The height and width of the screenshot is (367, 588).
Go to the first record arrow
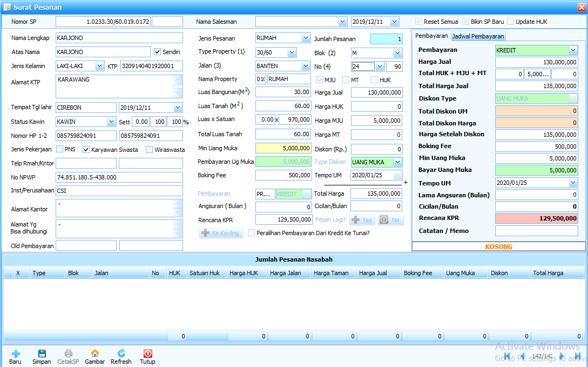[x=507, y=356]
